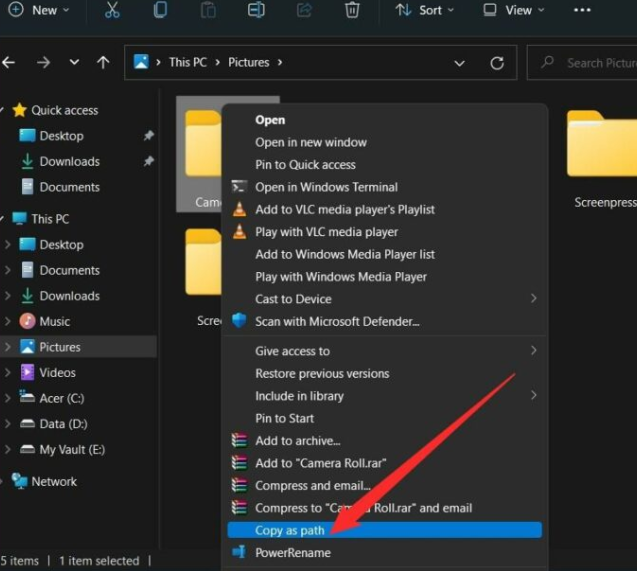Expand My Vault (E:) drive node

7,449
